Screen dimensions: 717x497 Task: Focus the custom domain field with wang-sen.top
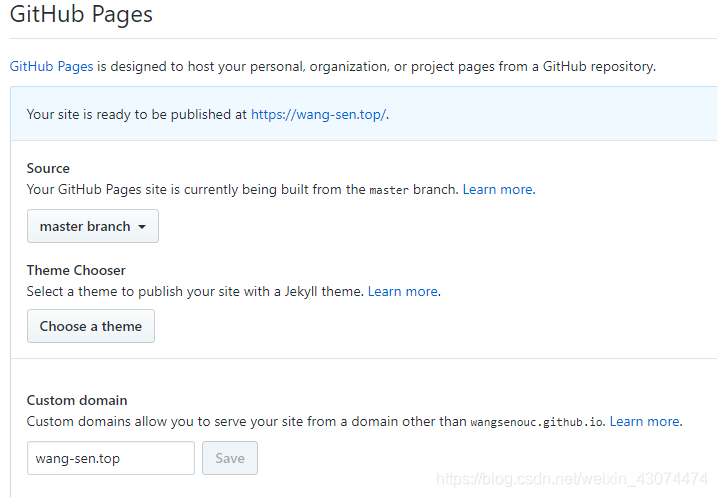[111, 458]
